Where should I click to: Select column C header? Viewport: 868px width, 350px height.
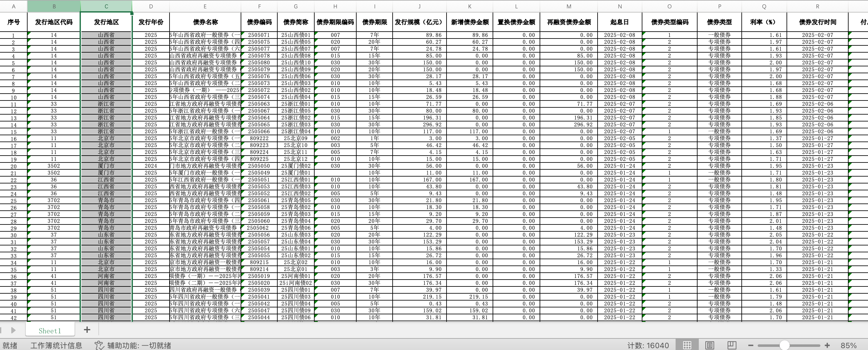click(x=106, y=6)
